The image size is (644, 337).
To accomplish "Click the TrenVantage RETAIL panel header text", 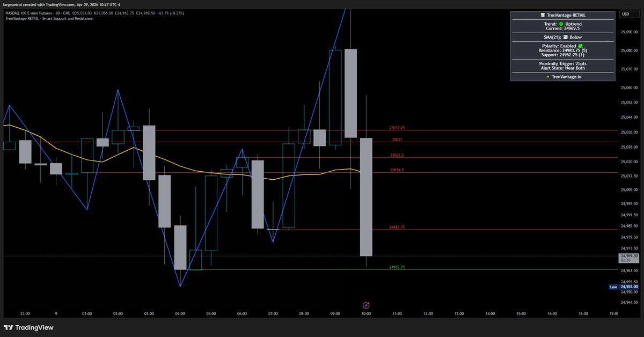I will pyautogui.click(x=566, y=16).
